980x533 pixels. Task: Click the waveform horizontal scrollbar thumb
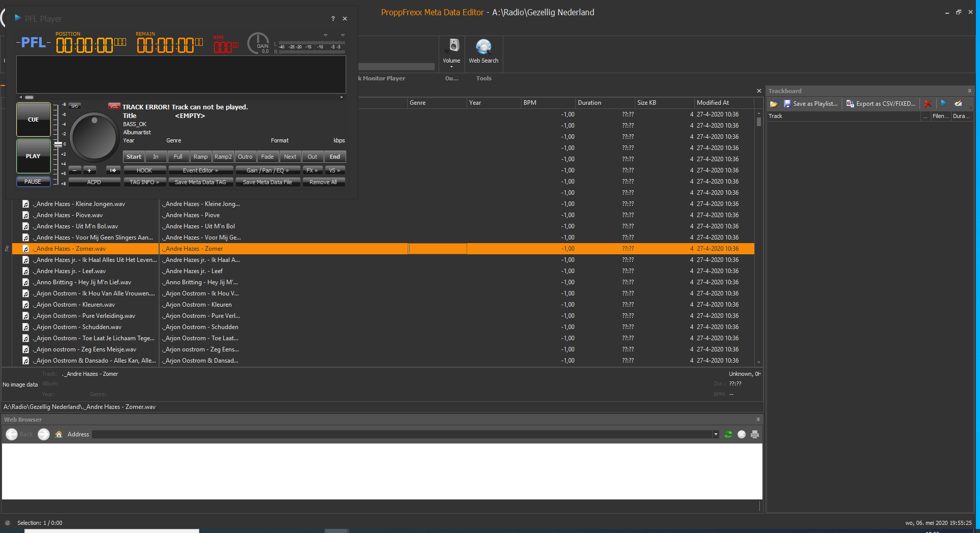(29, 97)
